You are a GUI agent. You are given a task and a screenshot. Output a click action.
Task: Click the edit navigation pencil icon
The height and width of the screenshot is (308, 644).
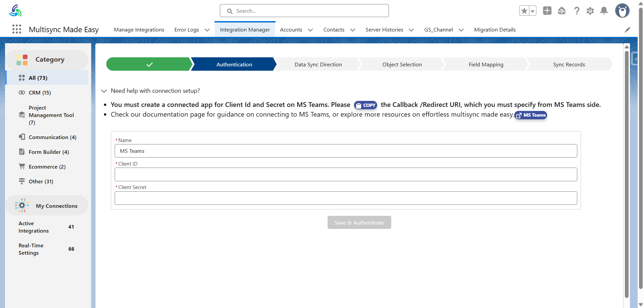pos(627,30)
